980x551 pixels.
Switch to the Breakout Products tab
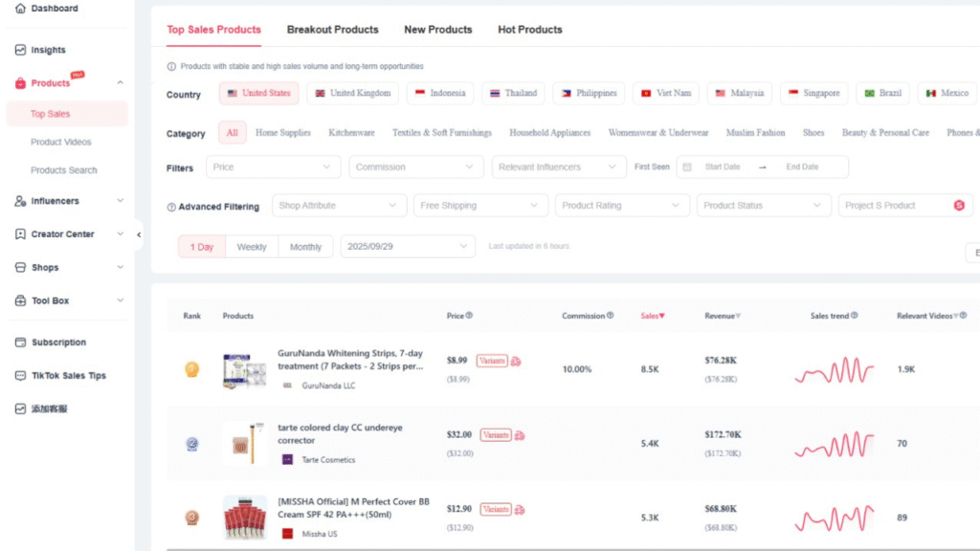click(x=332, y=30)
